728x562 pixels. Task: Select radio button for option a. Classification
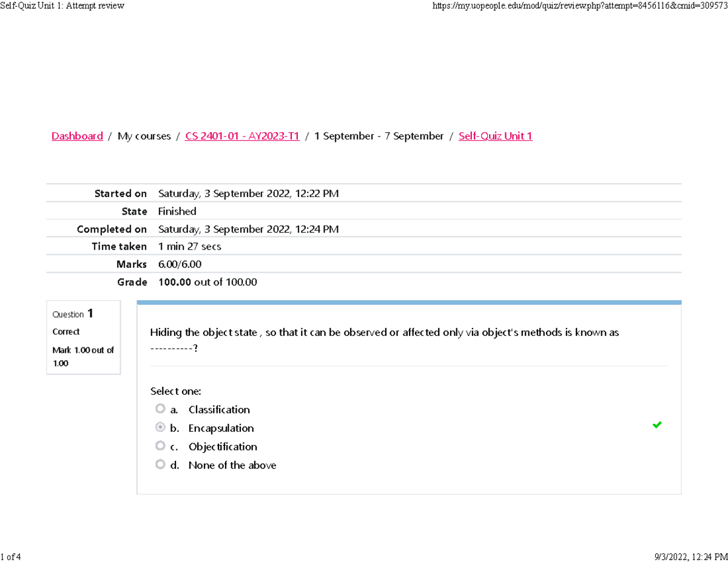click(x=160, y=409)
